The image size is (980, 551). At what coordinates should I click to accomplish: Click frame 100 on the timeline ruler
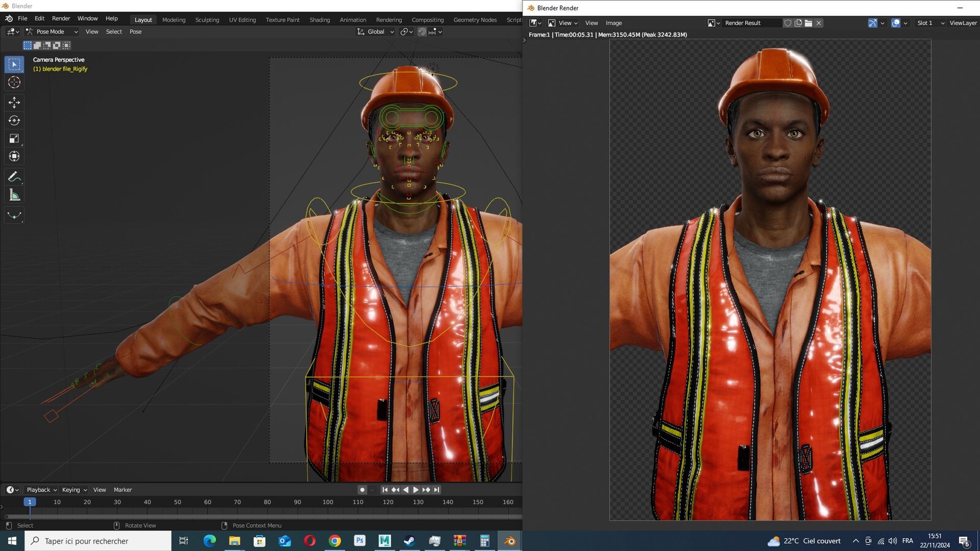(328, 502)
